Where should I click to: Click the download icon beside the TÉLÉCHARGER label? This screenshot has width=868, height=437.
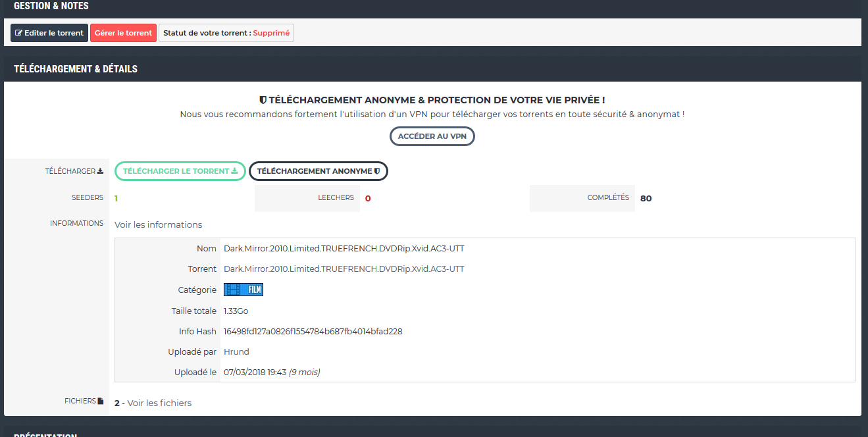[101, 171]
